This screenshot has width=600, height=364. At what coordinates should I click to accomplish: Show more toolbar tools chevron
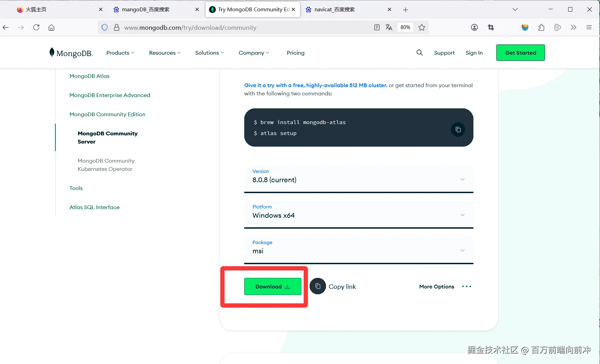[x=574, y=28]
